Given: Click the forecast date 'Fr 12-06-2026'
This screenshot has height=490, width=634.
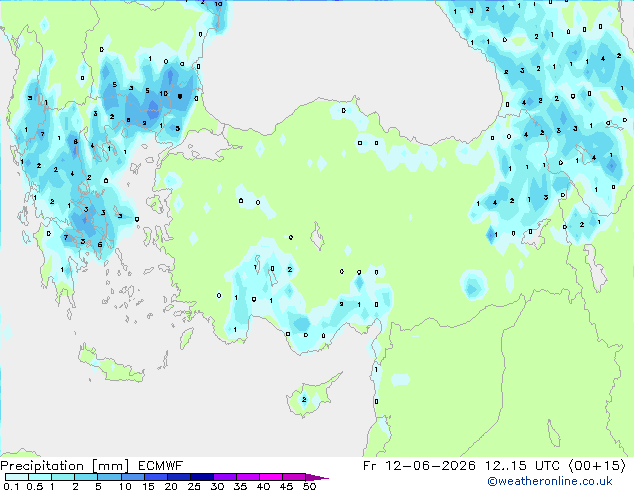Looking at the screenshot, I should 418,466.
